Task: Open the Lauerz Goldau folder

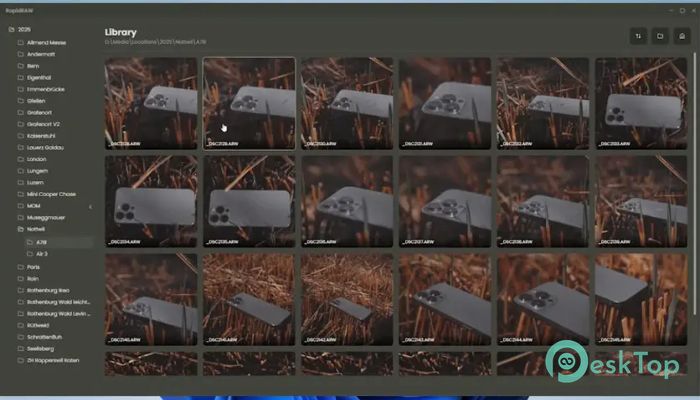Action: pos(45,147)
